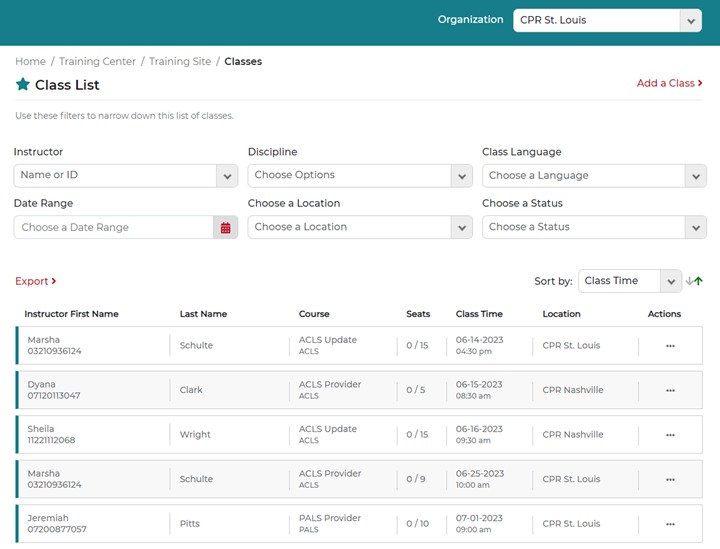Click seats value 0 / 9
Screen dimensions: 720x549
(x=416, y=479)
